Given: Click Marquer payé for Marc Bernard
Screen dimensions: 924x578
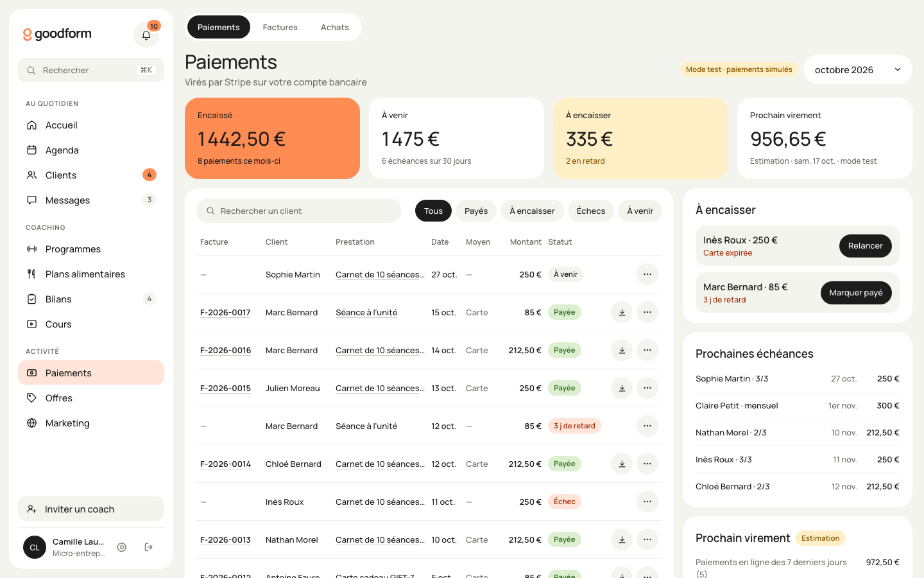Looking at the screenshot, I should tap(856, 293).
